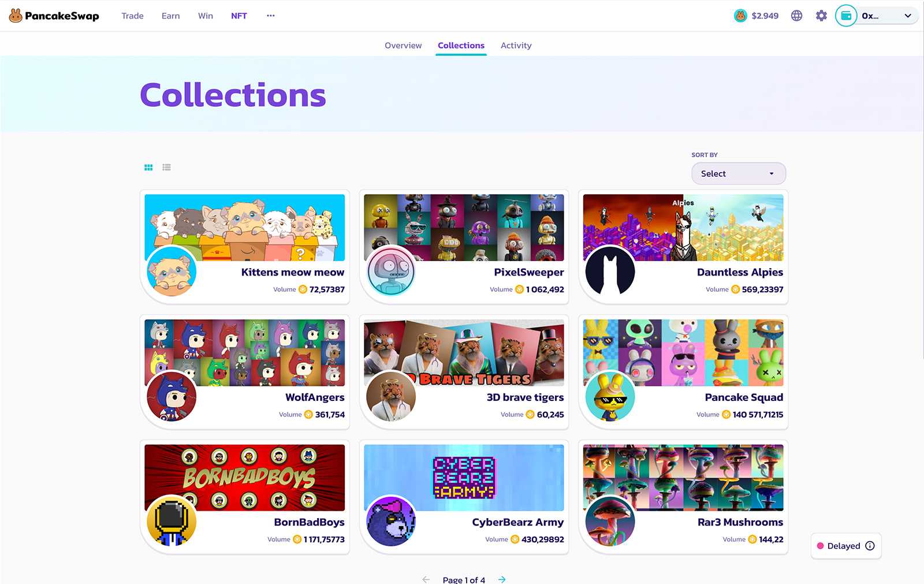This screenshot has height=584, width=924.
Task: Open the language globe icon
Action: [x=796, y=16]
